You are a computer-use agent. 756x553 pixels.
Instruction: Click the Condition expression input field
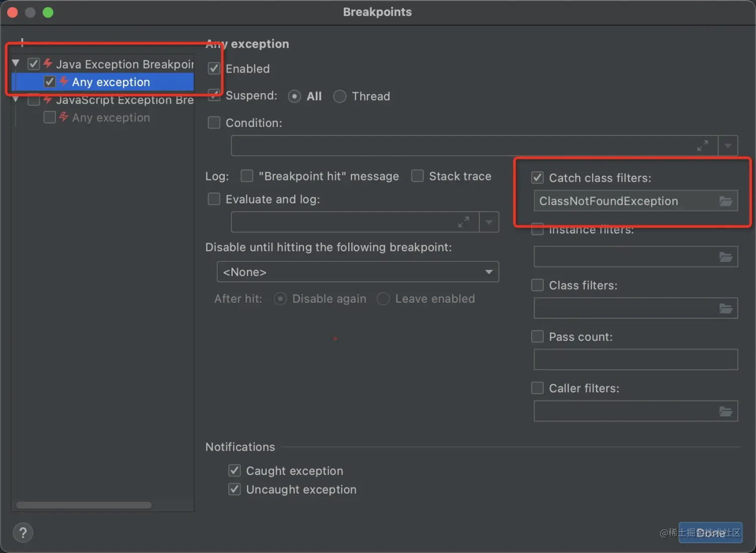click(x=474, y=146)
